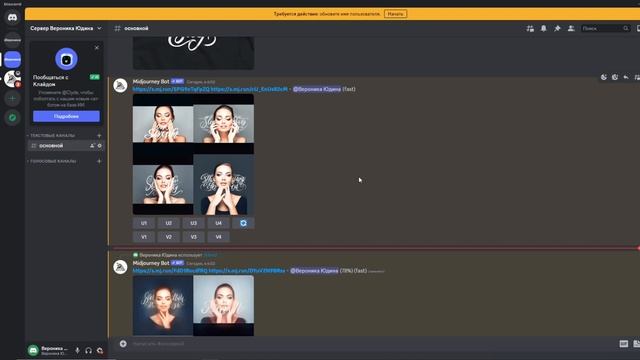
Task: Open the left image in the in-progress grid
Action: (x=163, y=306)
